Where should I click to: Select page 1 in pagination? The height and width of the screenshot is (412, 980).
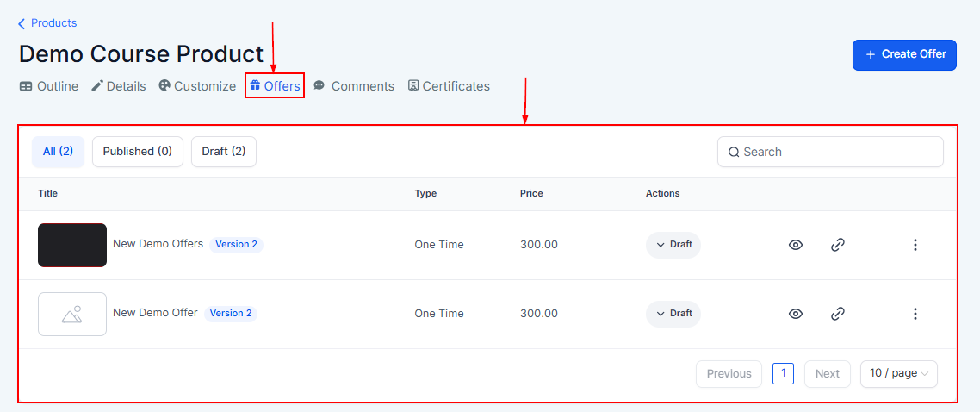coord(783,374)
